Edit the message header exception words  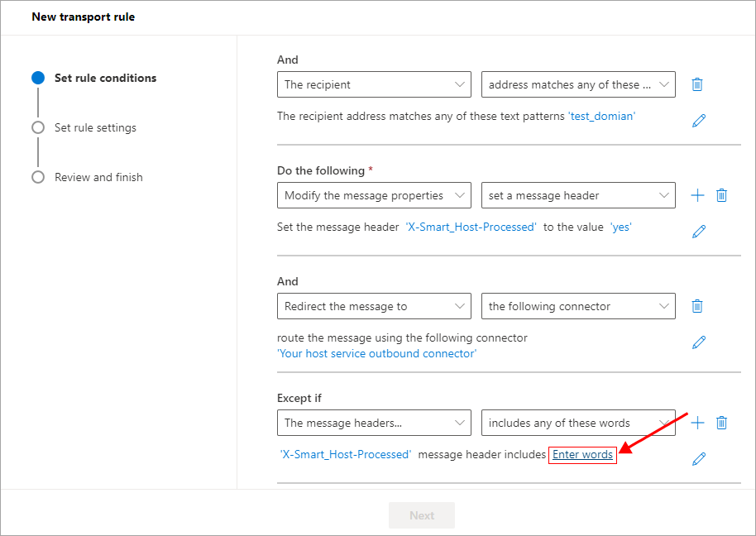(699, 459)
